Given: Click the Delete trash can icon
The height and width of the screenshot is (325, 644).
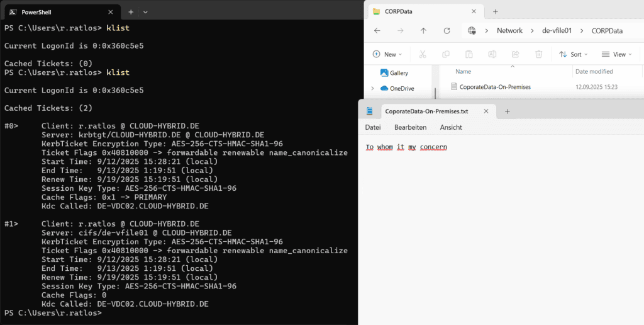Looking at the screenshot, I should pyautogui.click(x=539, y=54).
